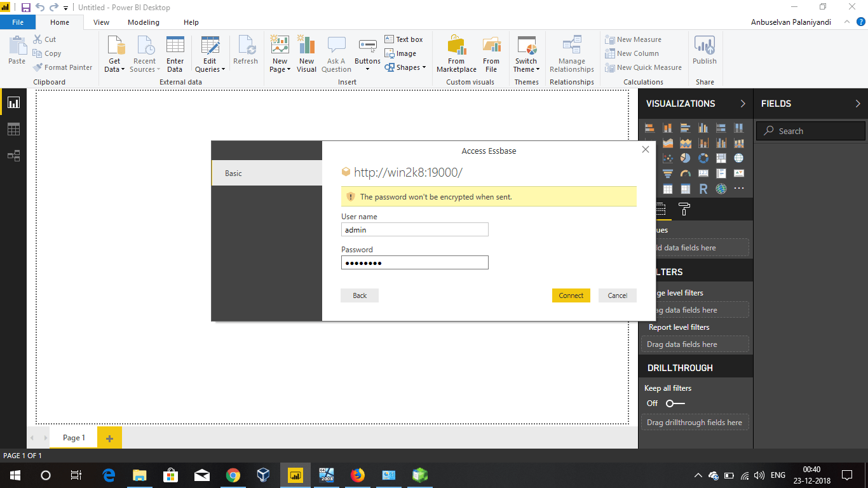Viewport: 868px width, 488px height.
Task: Select the Pie chart visualization
Action: [686, 158]
